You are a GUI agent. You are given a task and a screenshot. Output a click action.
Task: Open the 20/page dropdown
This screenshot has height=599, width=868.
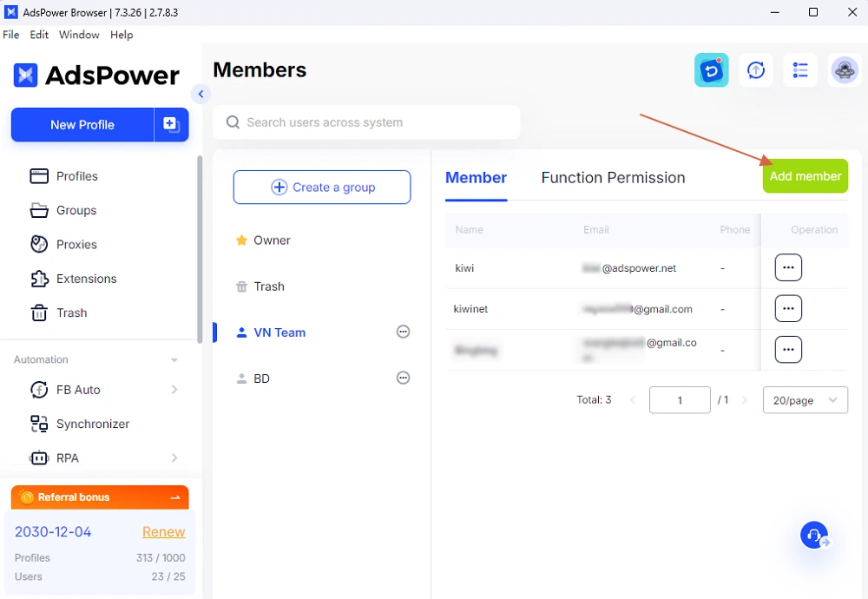(805, 399)
